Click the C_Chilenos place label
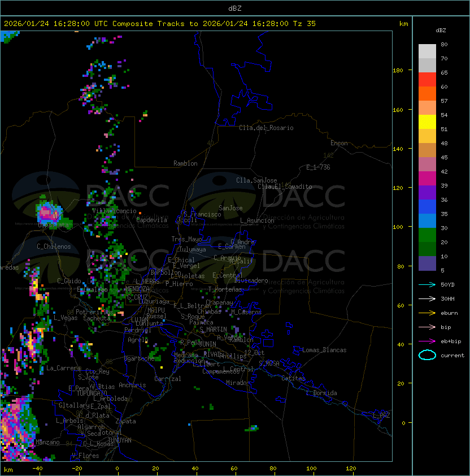 pyautogui.click(x=54, y=246)
